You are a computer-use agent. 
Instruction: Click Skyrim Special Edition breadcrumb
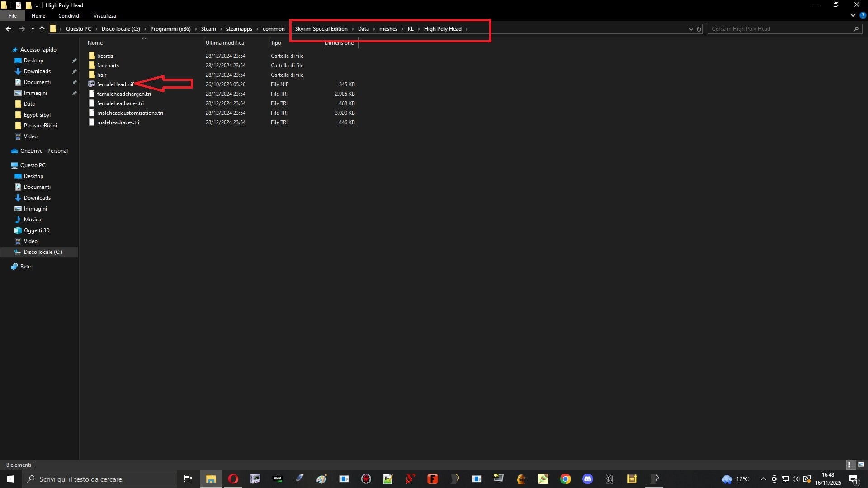point(321,29)
